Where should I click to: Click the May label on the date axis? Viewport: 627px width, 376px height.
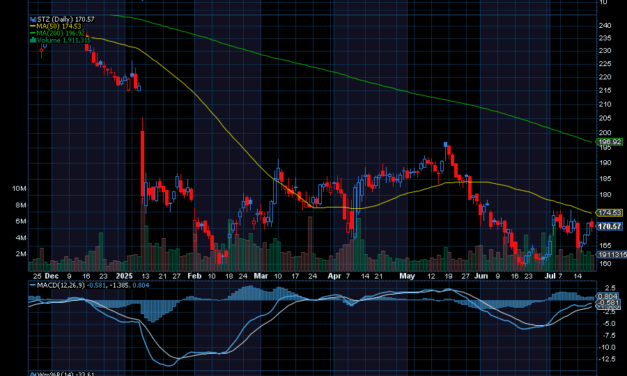click(407, 276)
